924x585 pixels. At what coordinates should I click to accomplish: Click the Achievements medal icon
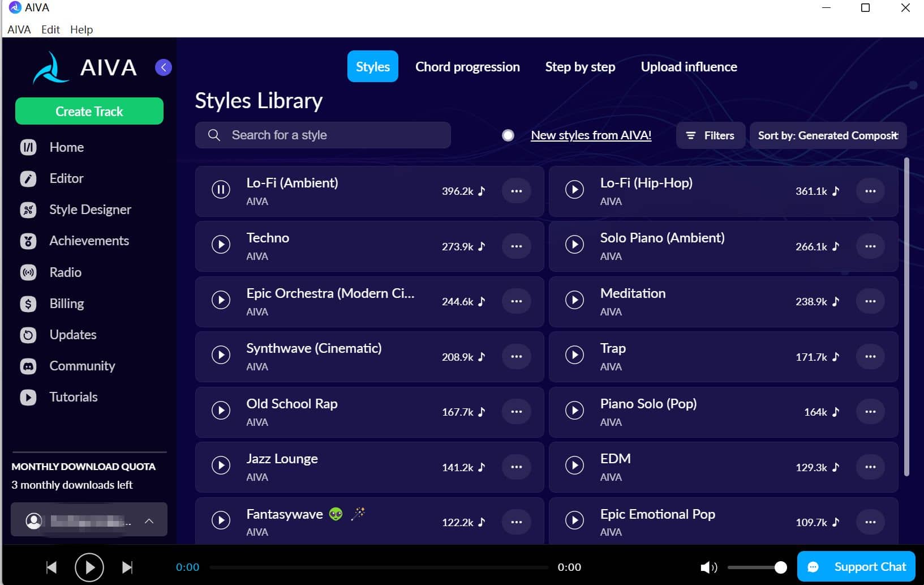pos(28,241)
